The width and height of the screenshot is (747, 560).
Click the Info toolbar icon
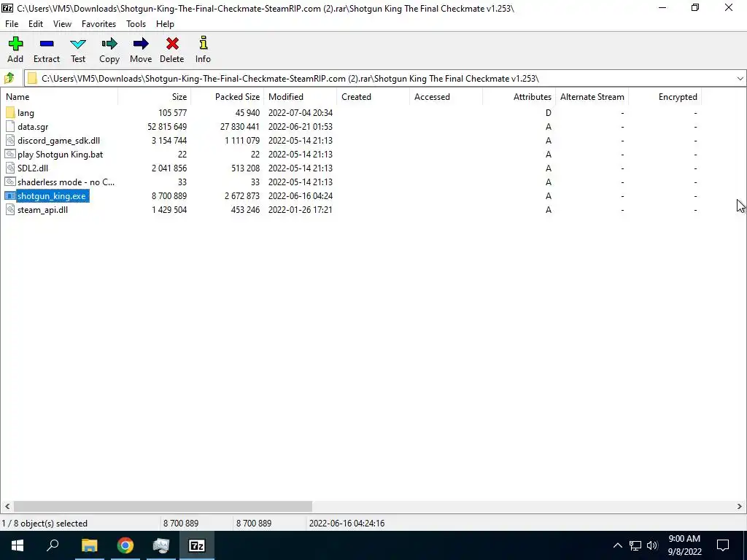click(203, 43)
